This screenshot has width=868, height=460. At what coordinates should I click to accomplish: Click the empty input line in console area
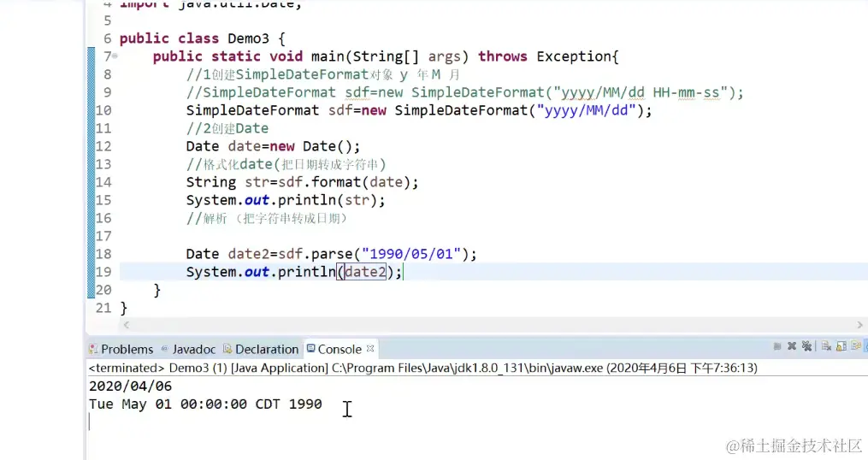tap(476, 422)
